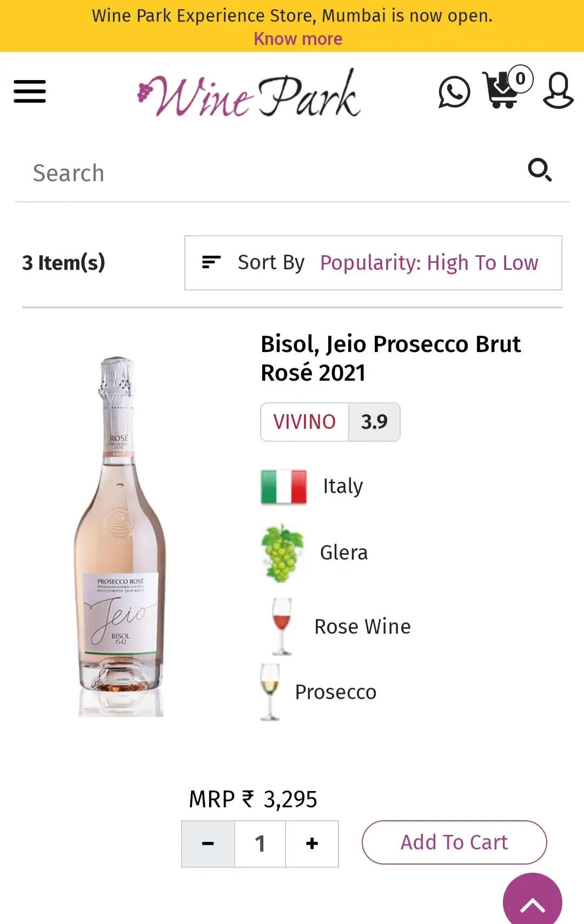Click the Glera grape icon
The width and height of the screenshot is (584, 924).
click(x=282, y=553)
